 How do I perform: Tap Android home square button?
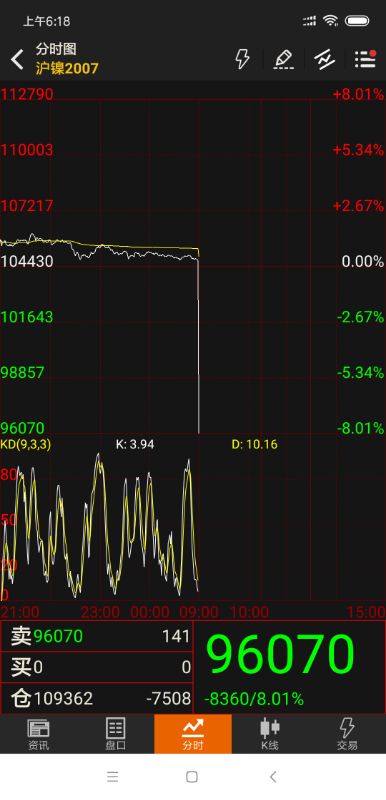[192, 777]
